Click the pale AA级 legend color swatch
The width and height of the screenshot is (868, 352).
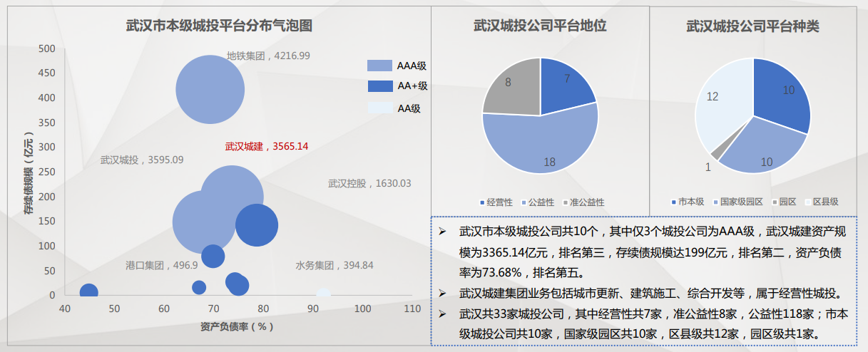point(379,108)
